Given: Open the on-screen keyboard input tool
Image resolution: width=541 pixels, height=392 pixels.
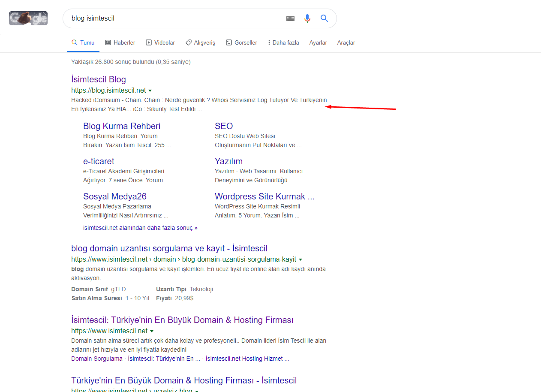Looking at the screenshot, I should pos(291,18).
